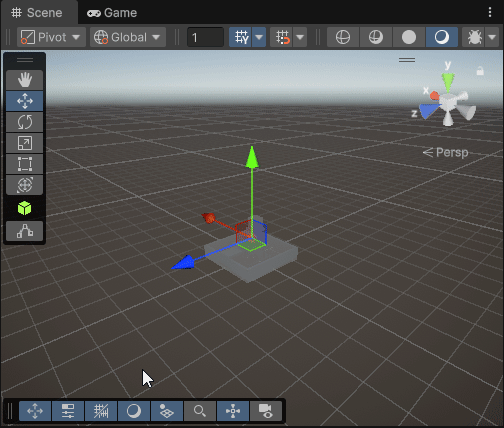The height and width of the screenshot is (428, 504).
Task: Open the Scene view more options menu
Action: [x=490, y=12]
